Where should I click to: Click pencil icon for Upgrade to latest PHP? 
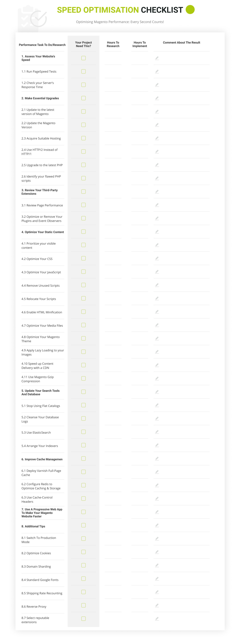[x=157, y=165]
